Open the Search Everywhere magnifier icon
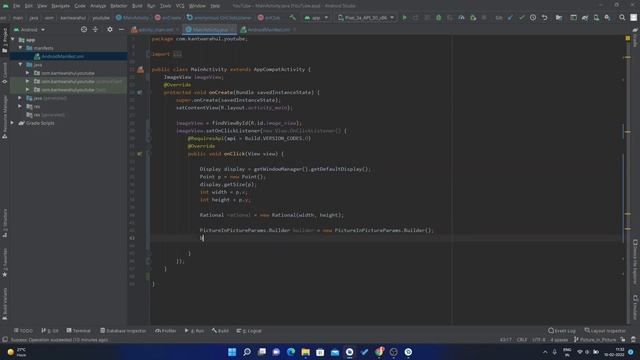Screen dimensions: 640x360 point(622,18)
